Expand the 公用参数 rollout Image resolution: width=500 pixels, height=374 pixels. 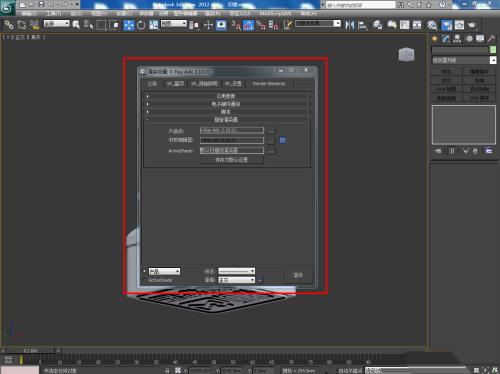coord(226,96)
